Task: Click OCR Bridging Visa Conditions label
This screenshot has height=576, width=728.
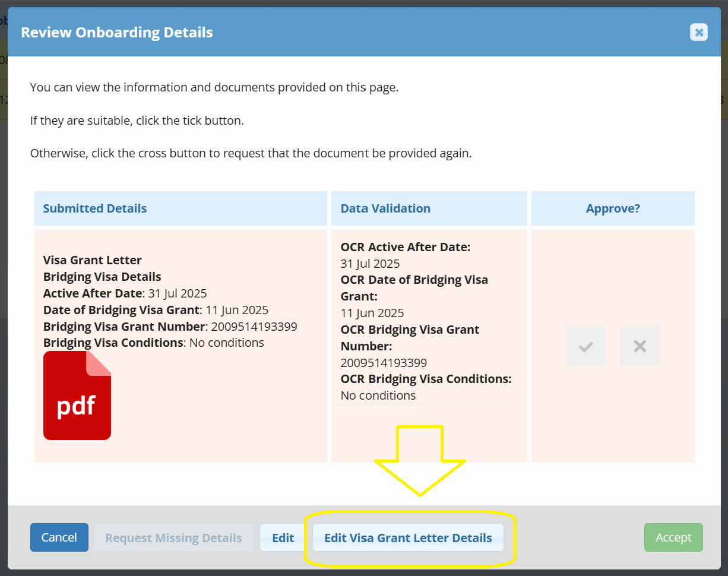Action: (x=426, y=379)
